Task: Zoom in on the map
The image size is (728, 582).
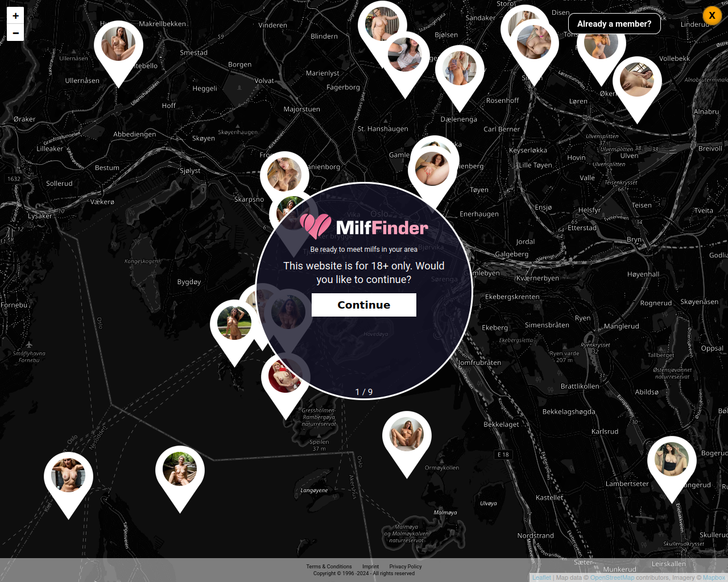Action: coord(15,16)
